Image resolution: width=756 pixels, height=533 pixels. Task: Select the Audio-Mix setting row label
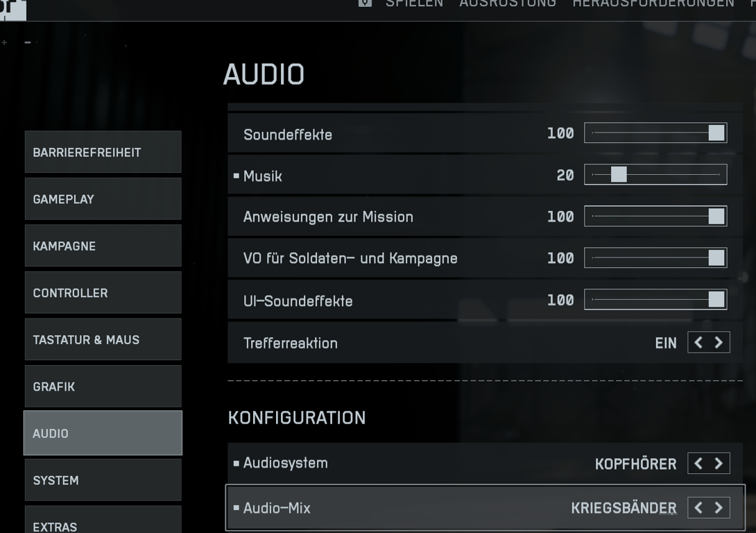pyautogui.click(x=277, y=508)
